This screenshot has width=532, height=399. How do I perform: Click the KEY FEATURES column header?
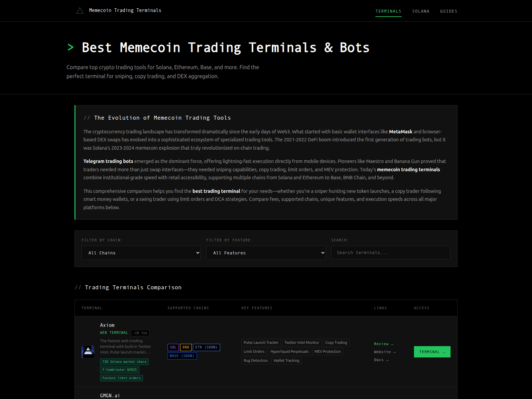[x=257, y=308]
